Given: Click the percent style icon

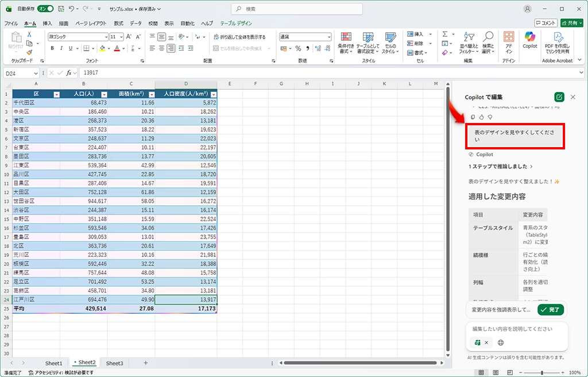Looking at the screenshot, I should click(299, 48).
